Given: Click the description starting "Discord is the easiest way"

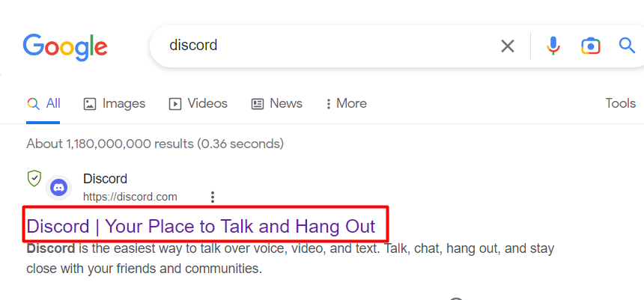Looking at the screenshot, I should click(291, 259).
